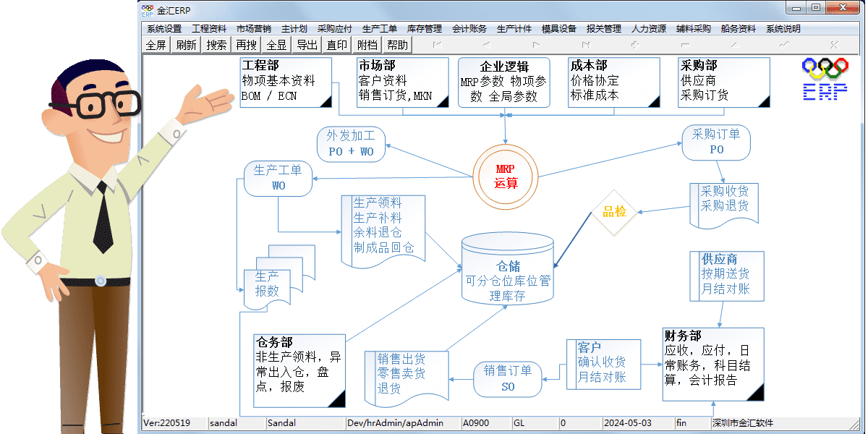Click the post edit checkmark icon
868x434 pixels.
coord(785,45)
